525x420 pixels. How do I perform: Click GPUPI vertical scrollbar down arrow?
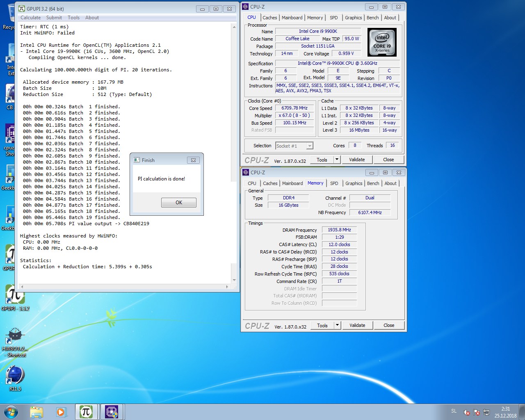click(x=234, y=280)
